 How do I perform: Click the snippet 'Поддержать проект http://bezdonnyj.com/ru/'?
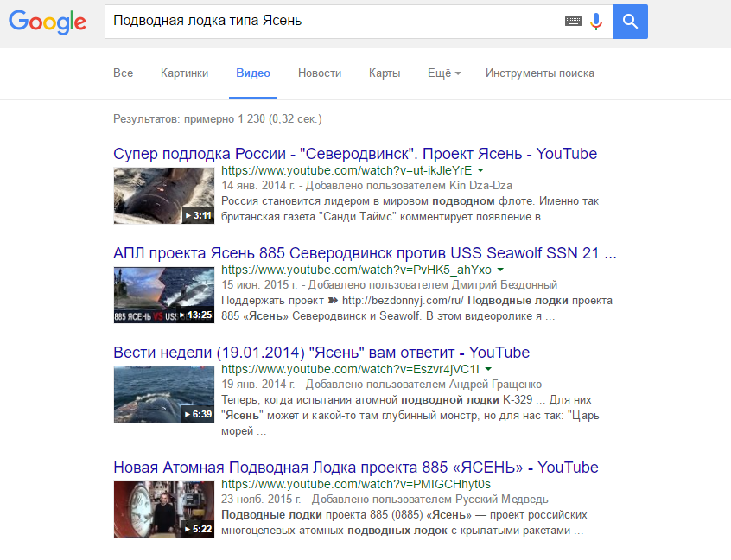tap(416, 309)
